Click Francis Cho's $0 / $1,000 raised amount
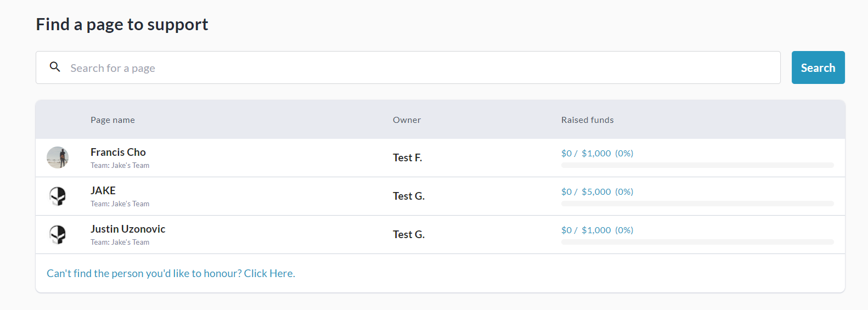This screenshot has width=868, height=310. 597,154
